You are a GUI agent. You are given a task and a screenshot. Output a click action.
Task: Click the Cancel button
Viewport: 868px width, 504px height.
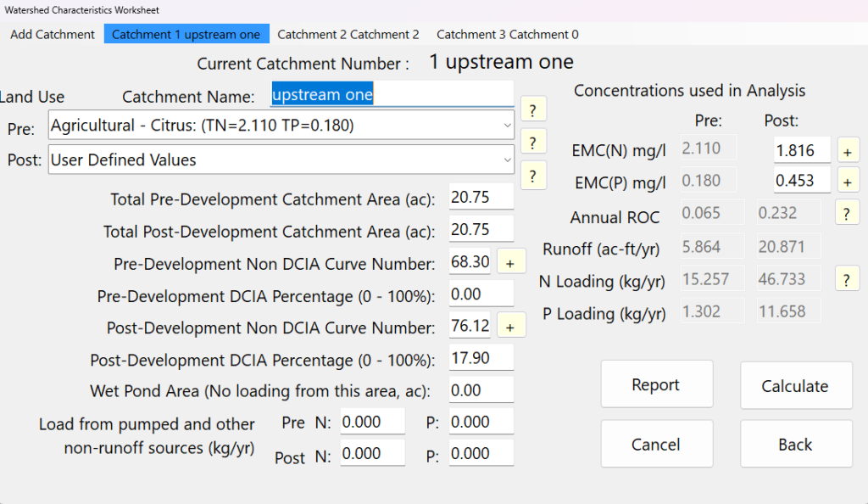pyautogui.click(x=656, y=445)
